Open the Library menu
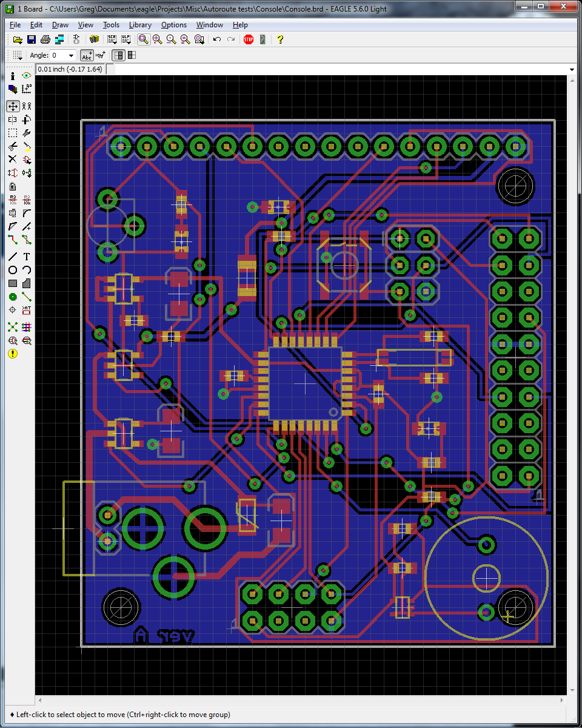Viewport: 582px width, 728px height. click(x=140, y=25)
